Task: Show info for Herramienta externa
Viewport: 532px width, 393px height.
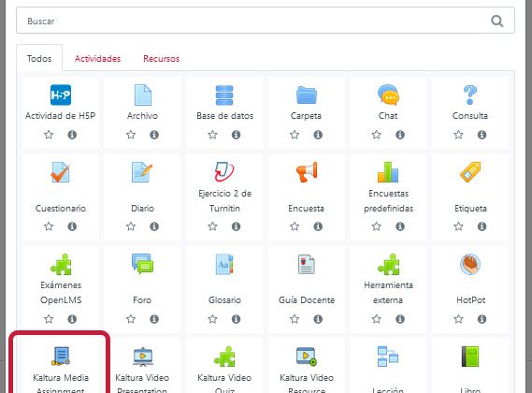Action: [x=400, y=319]
